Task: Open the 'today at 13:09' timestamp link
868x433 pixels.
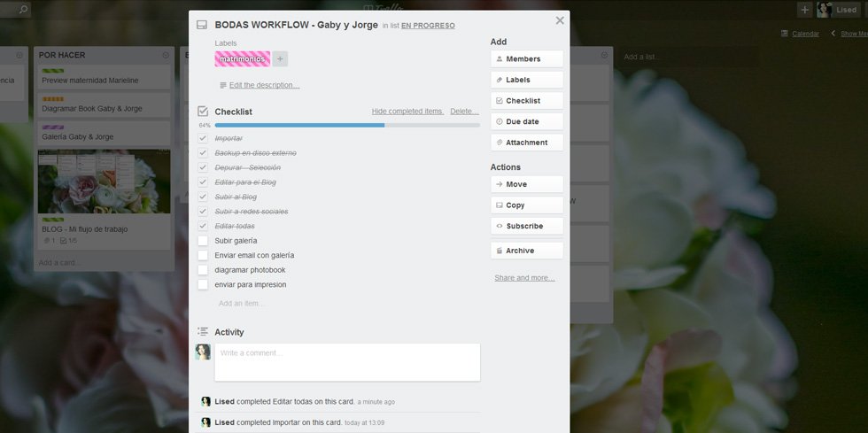Action: 364,422
